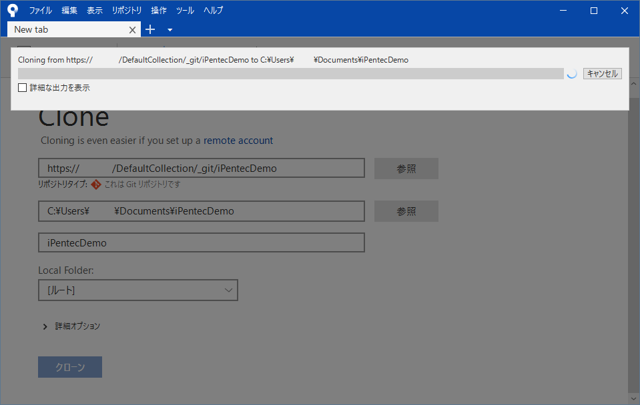
Task: Open the ファイル menu
Action: tap(40, 10)
